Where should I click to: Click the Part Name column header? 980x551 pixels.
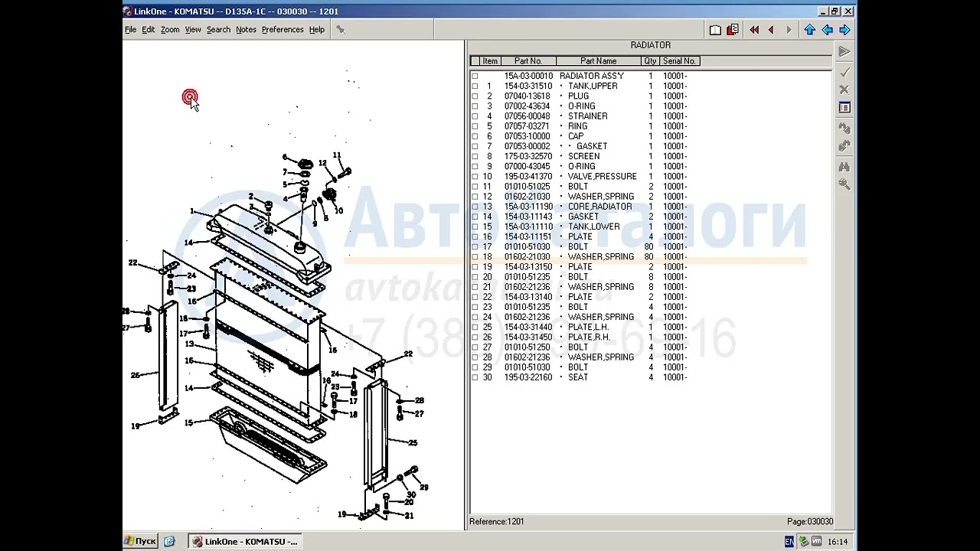tap(599, 61)
